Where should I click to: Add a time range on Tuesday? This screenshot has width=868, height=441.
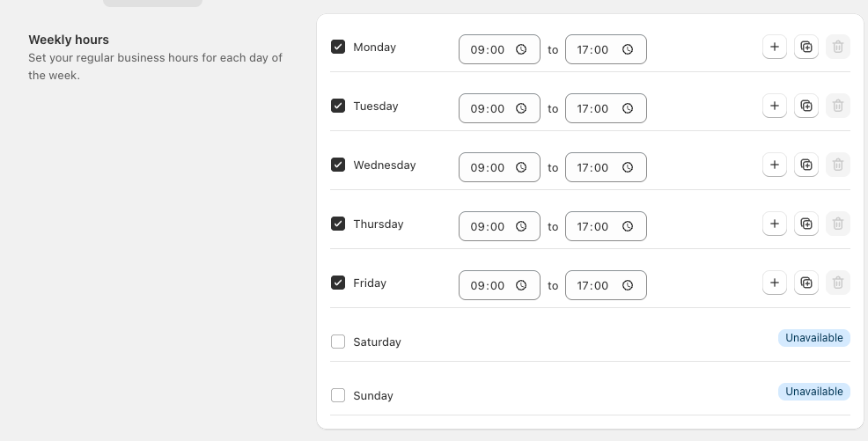point(774,106)
